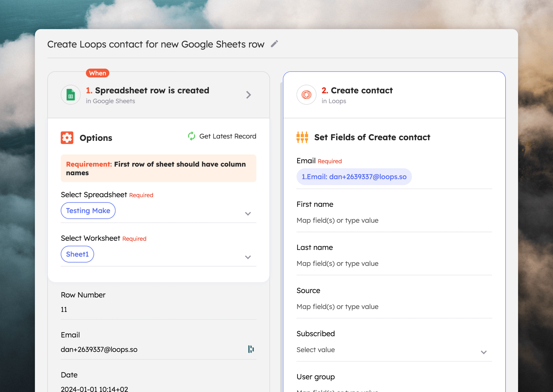Screen dimensions: 553x392
Task: Click the Subscribed label
Action: tap(316, 334)
